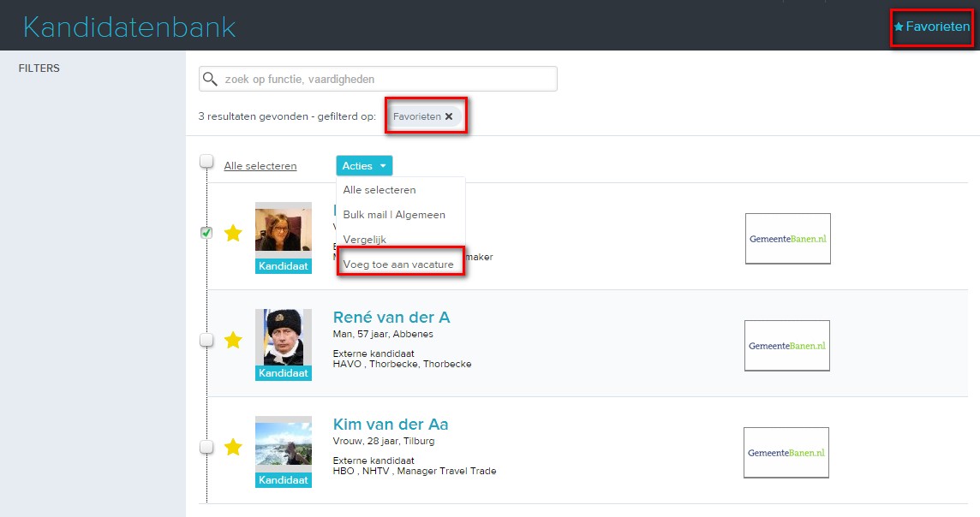Choose 'Voeg toe aan vacature' from the menu
Image resolution: width=980 pixels, height=517 pixels.
[398, 264]
